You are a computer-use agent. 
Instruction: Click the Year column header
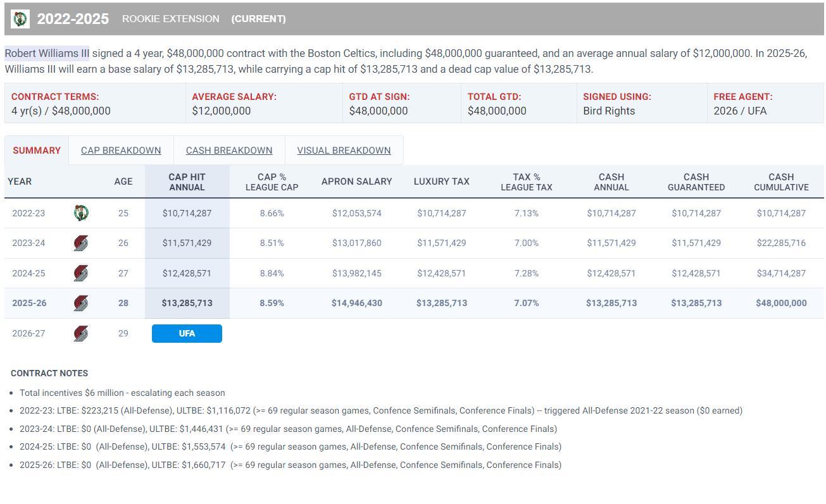pyautogui.click(x=20, y=181)
